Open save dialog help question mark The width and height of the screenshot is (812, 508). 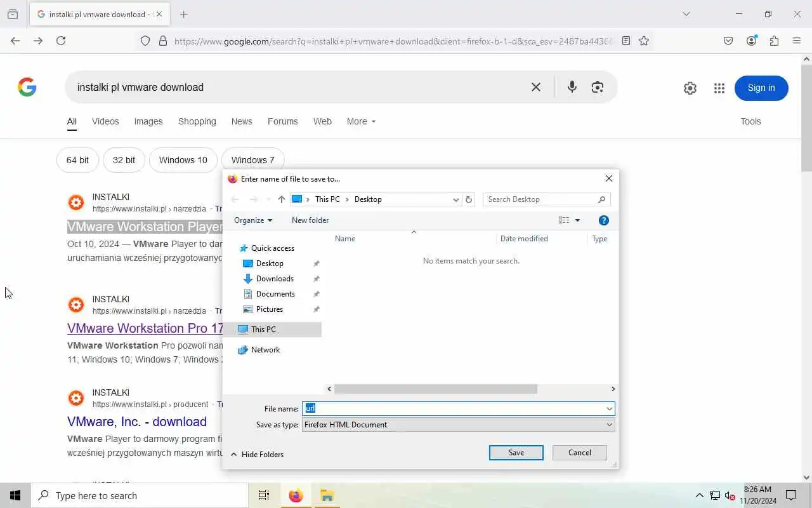[x=604, y=220]
